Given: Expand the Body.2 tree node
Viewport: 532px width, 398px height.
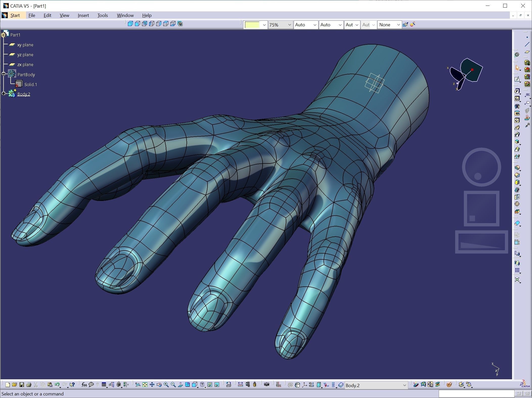Looking at the screenshot, I should point(4,94).
